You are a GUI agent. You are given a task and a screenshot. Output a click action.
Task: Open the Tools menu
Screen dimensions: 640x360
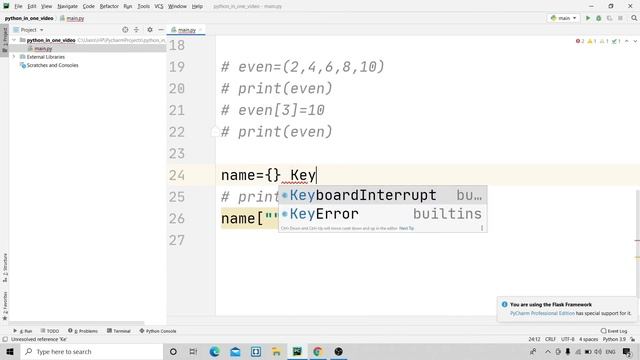(143, 6)
